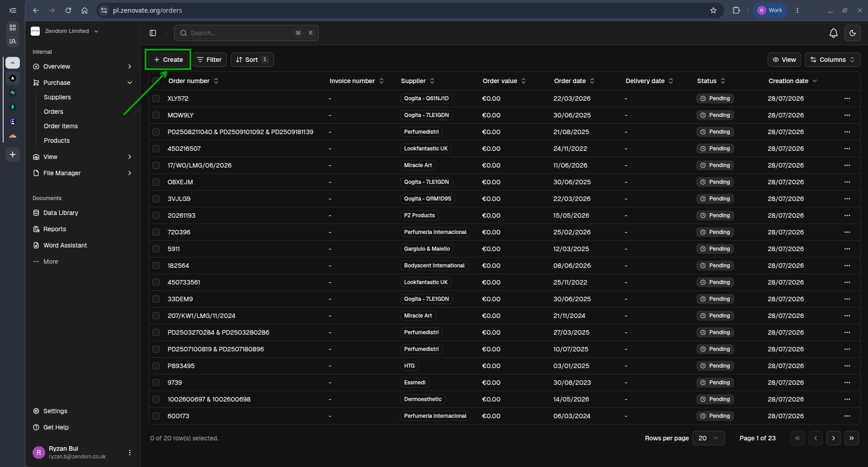
Task: Open Suppliers in the Purchase menu
Action: click(57, 97)
